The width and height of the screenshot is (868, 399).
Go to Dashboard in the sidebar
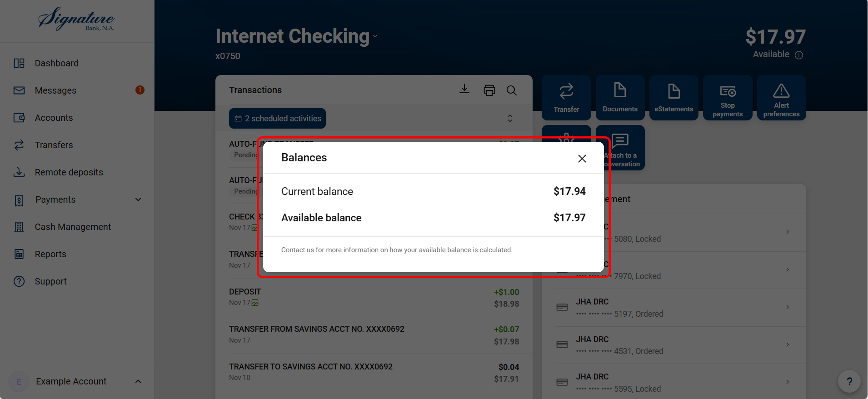(56, 63)
